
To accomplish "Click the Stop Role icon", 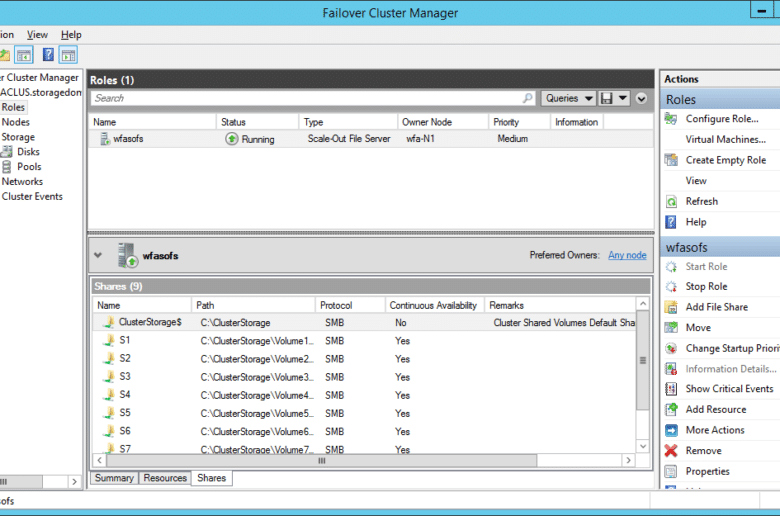I will point(671,287).
